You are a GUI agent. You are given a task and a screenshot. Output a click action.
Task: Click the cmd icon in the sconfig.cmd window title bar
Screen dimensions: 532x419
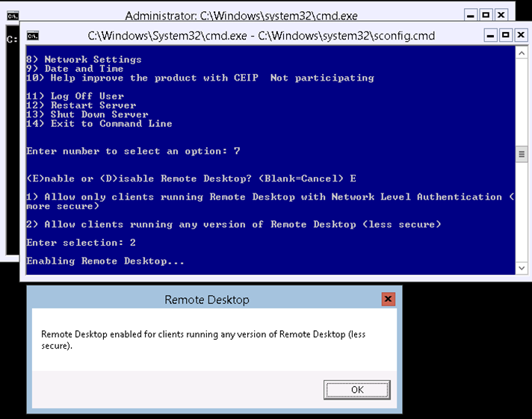tap(33, 36)
